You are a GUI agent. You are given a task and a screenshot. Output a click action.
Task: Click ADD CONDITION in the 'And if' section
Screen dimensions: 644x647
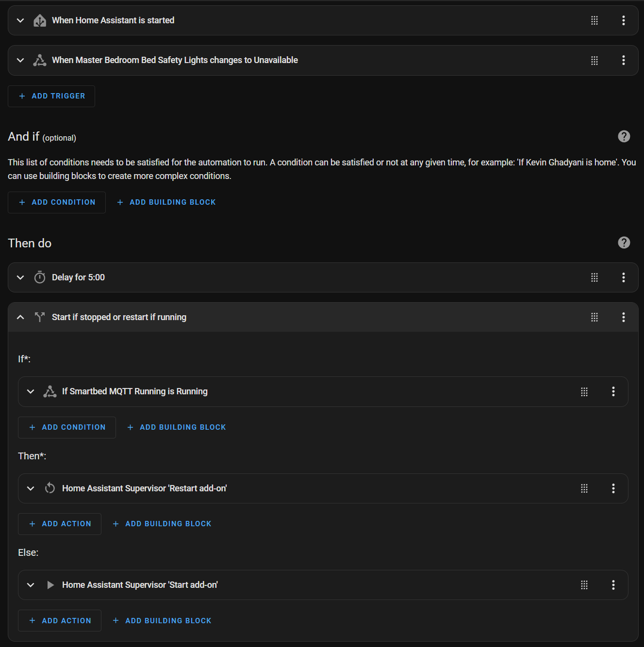pyautogui.click(x=56, y=202)
